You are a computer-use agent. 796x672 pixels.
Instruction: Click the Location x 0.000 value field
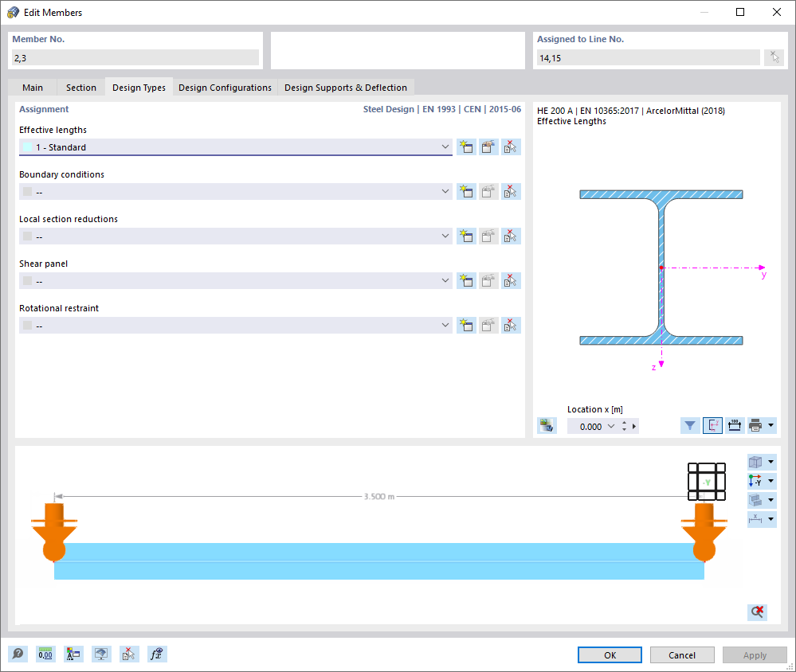coord(587,427)
